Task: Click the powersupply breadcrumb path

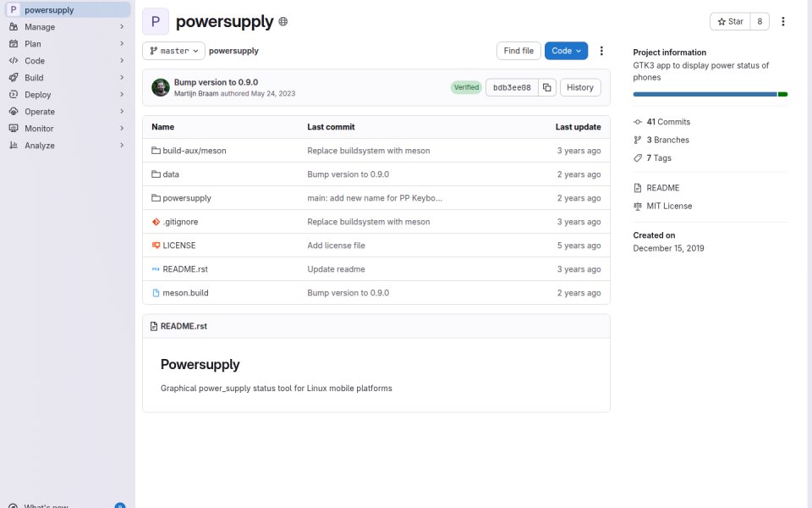Action: 233,51
